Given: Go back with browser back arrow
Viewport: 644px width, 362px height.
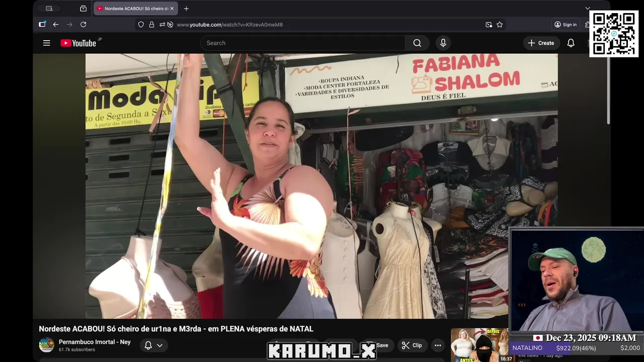Looking at the screenshot, I should point(56,25).
